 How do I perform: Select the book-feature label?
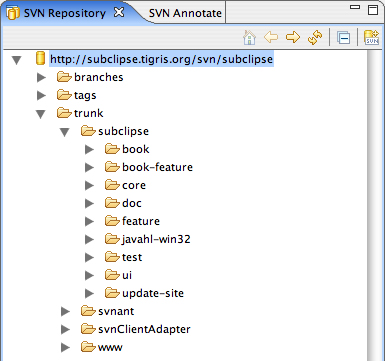[157, 167]
